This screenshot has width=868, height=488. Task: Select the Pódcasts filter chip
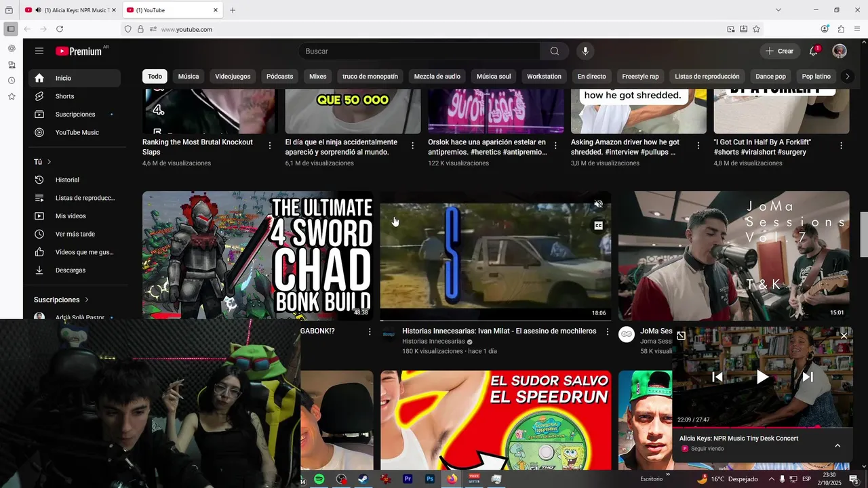click(x=279, y=77)
